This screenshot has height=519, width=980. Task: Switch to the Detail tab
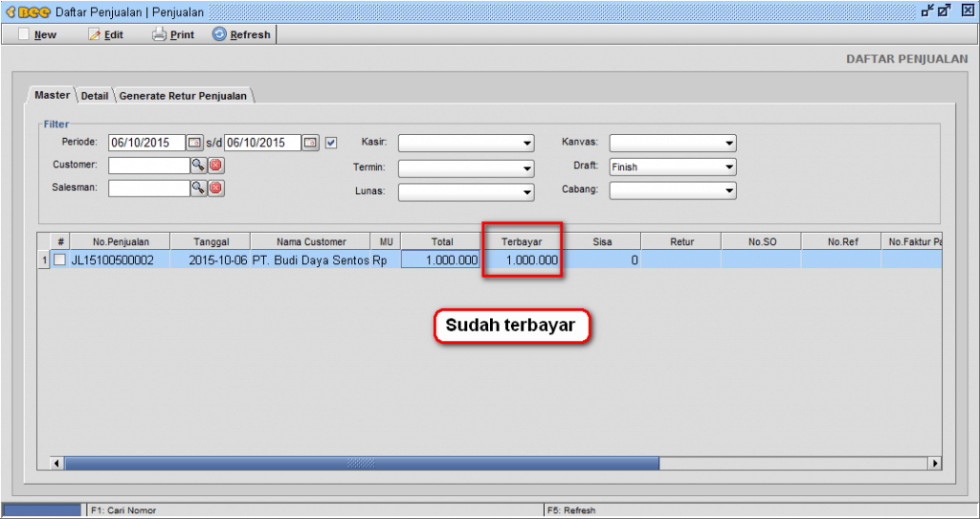[94, 96]
